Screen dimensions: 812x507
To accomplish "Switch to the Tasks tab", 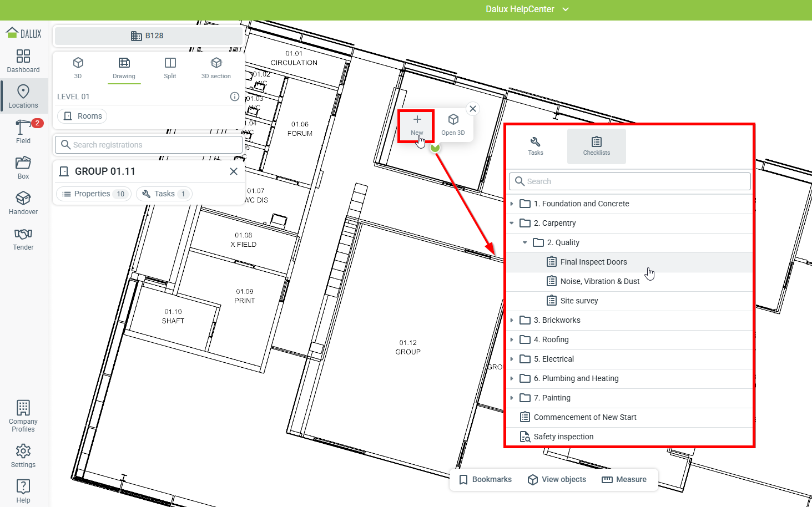I will (536, 146).
